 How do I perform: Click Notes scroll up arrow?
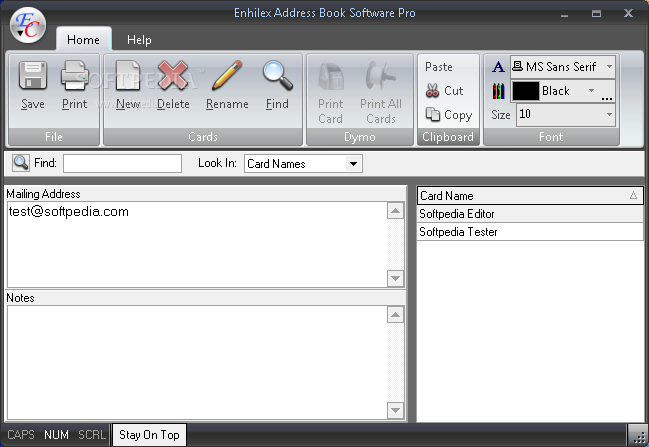pos(395,315)
